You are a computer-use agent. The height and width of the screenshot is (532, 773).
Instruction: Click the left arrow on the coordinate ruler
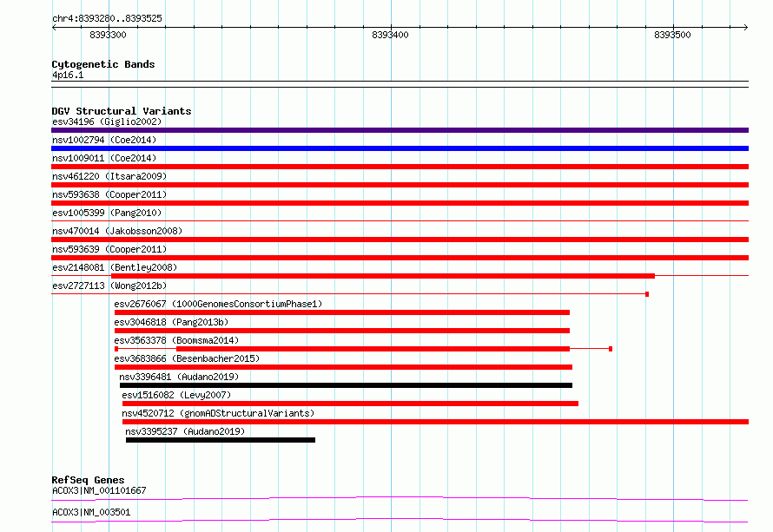[54, 27]
